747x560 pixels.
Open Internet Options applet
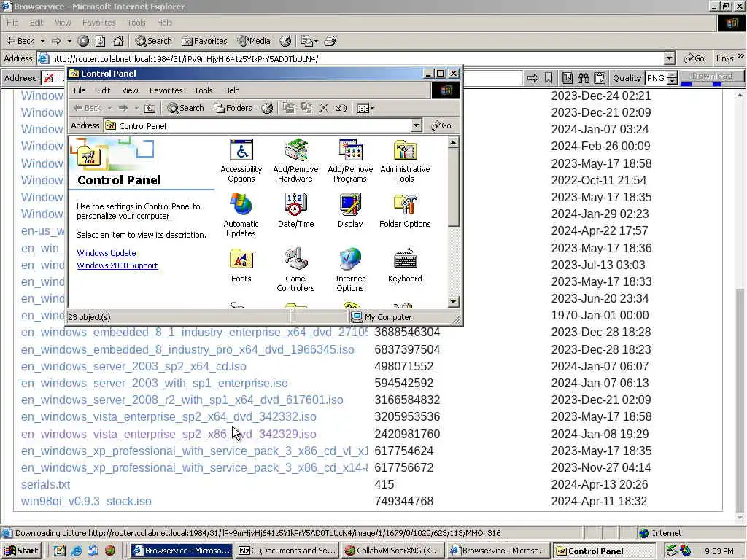pos(350,270)
